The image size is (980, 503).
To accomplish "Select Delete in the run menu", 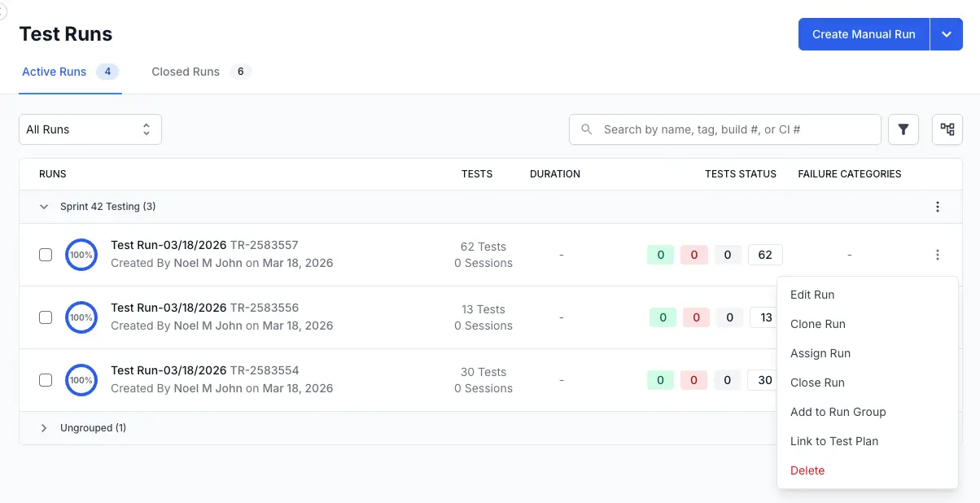I will [807, 470].
